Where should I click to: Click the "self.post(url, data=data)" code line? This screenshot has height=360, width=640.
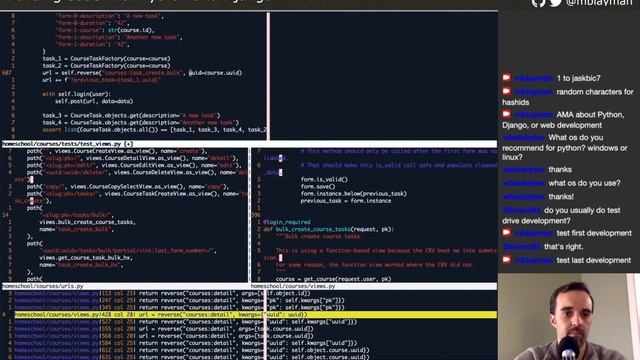point(94,101)
